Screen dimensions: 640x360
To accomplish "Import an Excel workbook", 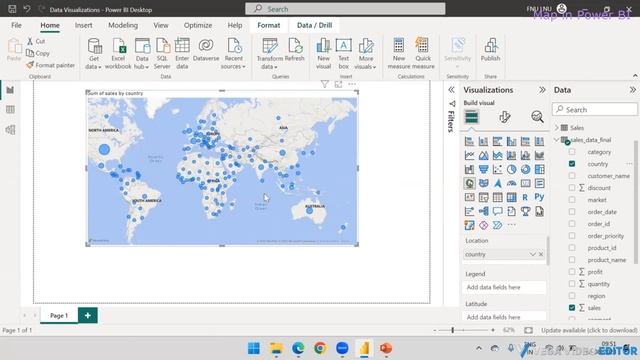I will [x=118, y=53].
